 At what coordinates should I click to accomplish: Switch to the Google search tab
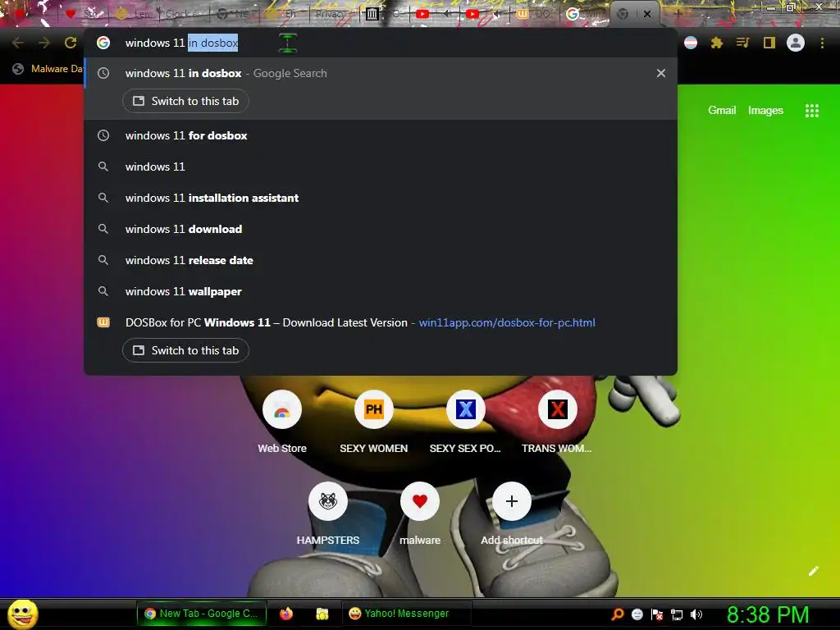[x=585, y=14]
